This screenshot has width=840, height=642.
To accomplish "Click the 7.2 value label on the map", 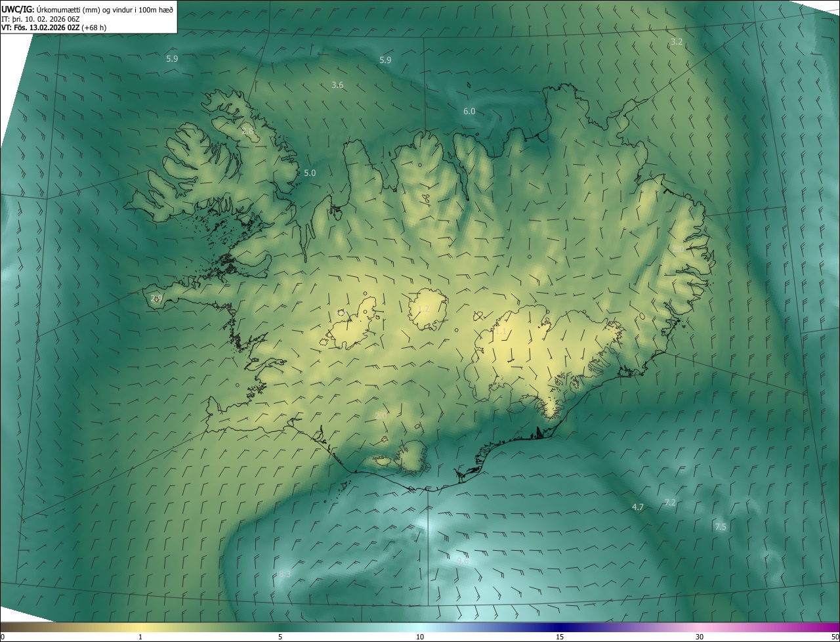I will tap(670, 502).
